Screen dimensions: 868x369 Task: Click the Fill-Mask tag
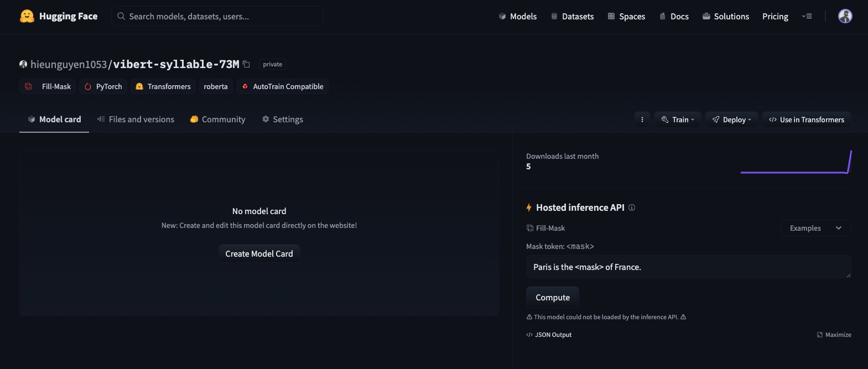click(x=48, y=86)
